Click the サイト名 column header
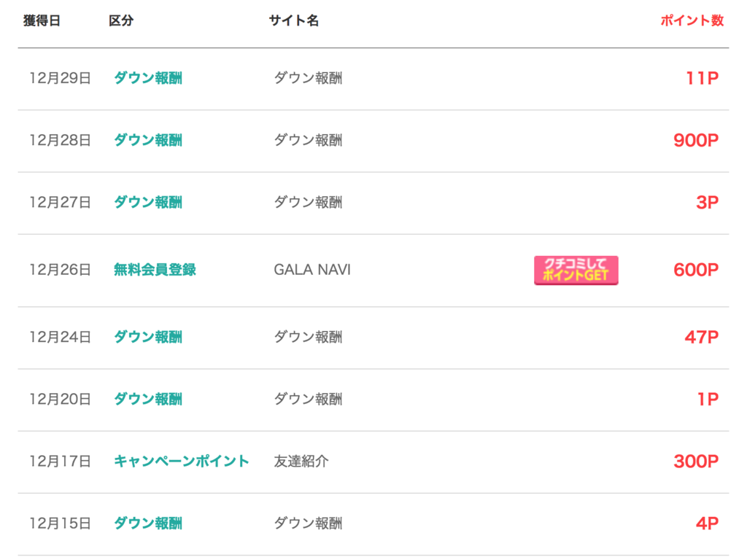This screenshot has width=747, height=560. coord(293,20)
